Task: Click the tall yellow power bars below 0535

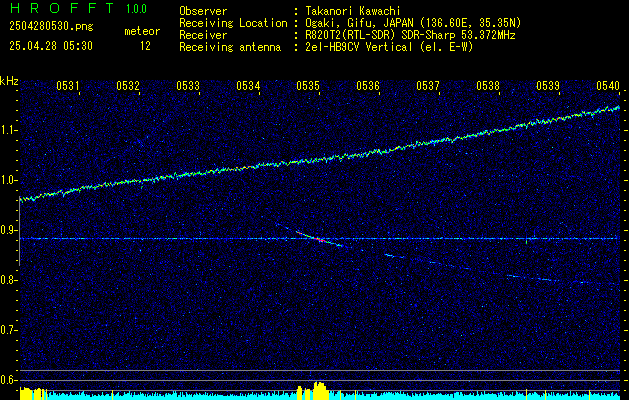Action: (x=321, y=390)
